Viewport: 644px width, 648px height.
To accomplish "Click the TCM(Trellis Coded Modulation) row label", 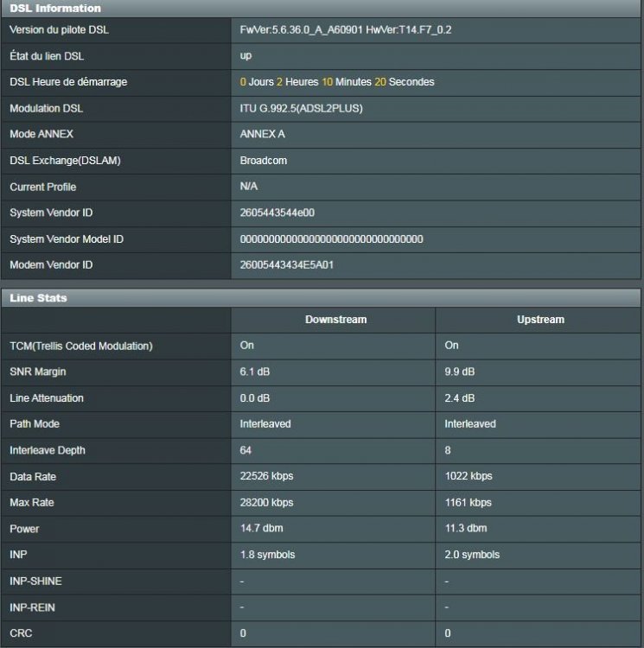I will coord(81,346).
